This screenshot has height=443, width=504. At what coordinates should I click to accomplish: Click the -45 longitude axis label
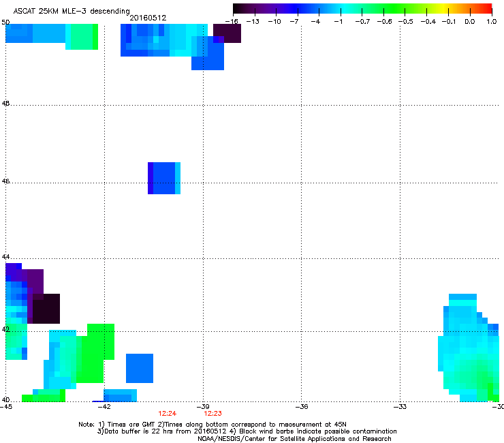tap(6, 407)
